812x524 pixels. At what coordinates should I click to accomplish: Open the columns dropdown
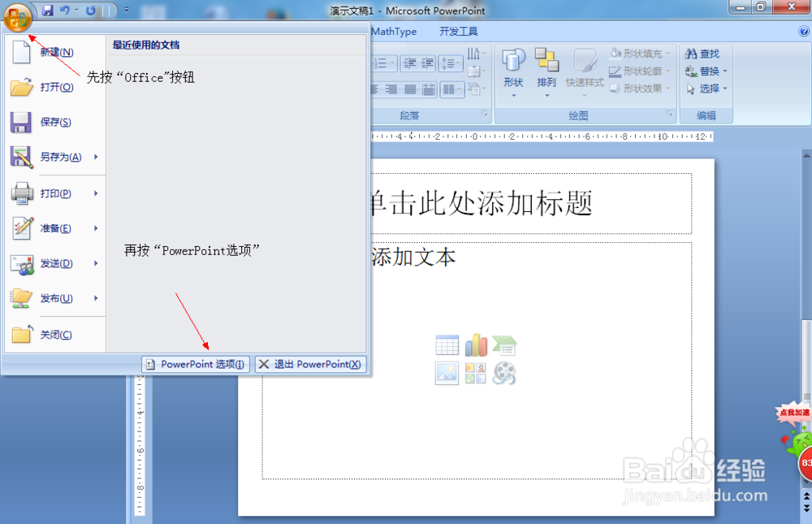[x=451, y=89]
